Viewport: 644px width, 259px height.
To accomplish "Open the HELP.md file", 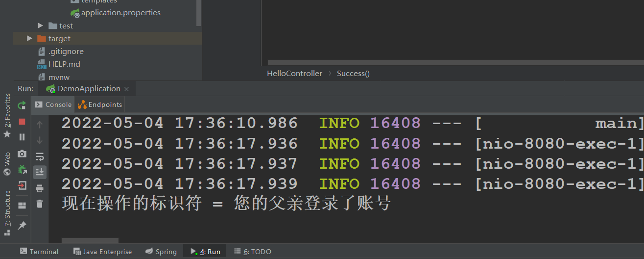I will point(59,64).
